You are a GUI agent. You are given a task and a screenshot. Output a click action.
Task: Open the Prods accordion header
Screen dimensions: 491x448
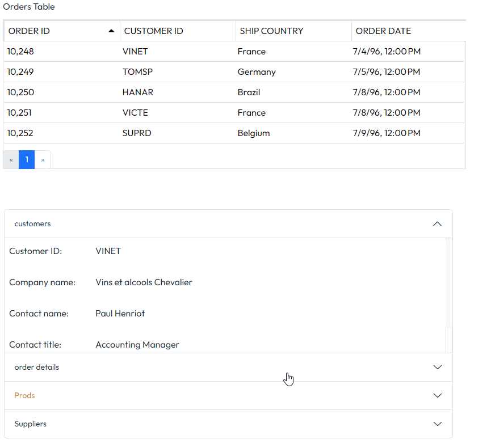(228, 395)
